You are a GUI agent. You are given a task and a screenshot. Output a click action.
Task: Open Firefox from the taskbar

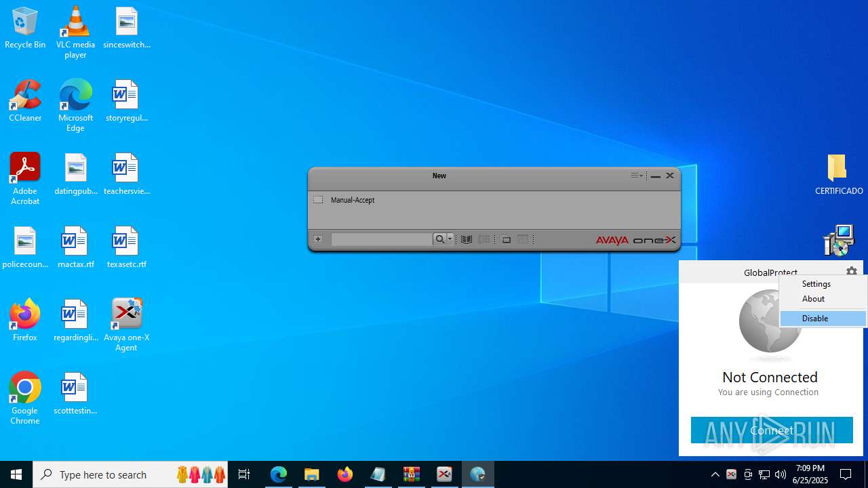[345, 474]
